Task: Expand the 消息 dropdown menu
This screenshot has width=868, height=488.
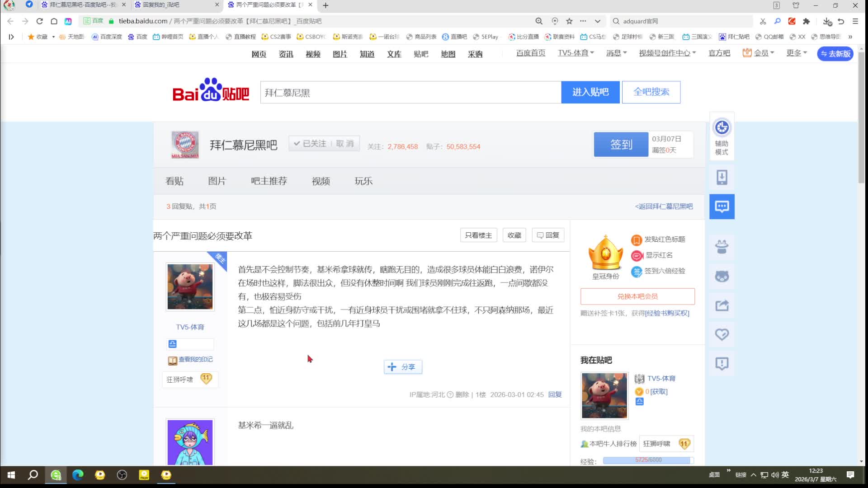Action: 616,53
